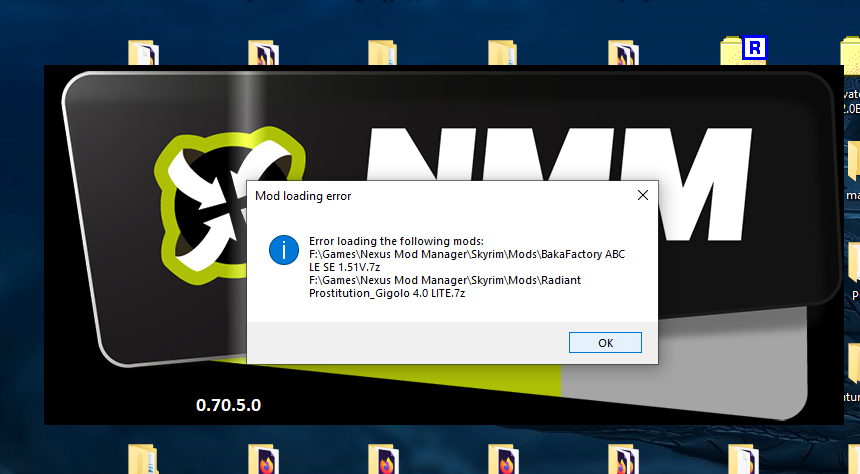Click the BakaFactory ABC LE SE 1.51V.7z path

(x=467, y=261)
